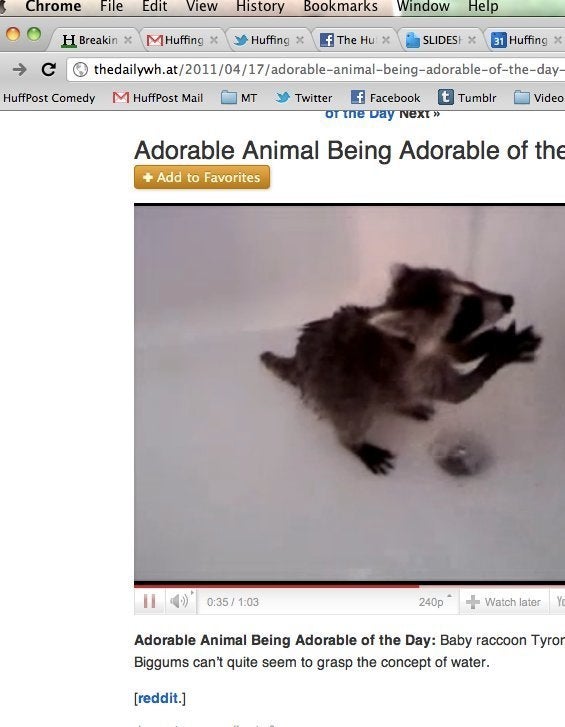Screen dimensions: 565x727
Task: Click the Watch later plus icon
Action: click(x=473, y=602)
